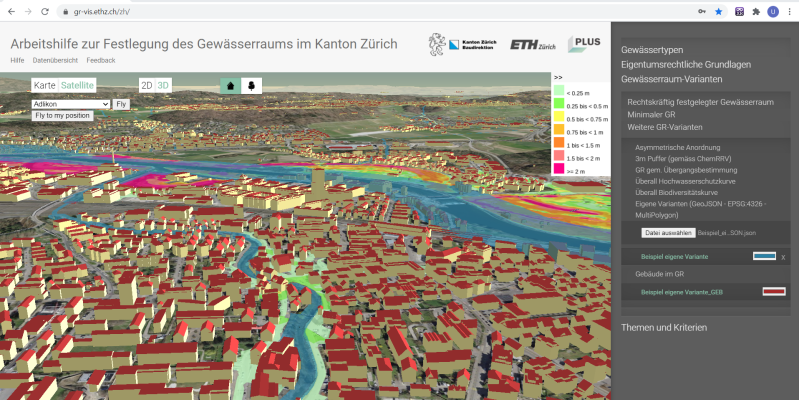Viewport: 800px width, 400px height.
Task: Switch map to Karte view
Action: coord(44,85)
